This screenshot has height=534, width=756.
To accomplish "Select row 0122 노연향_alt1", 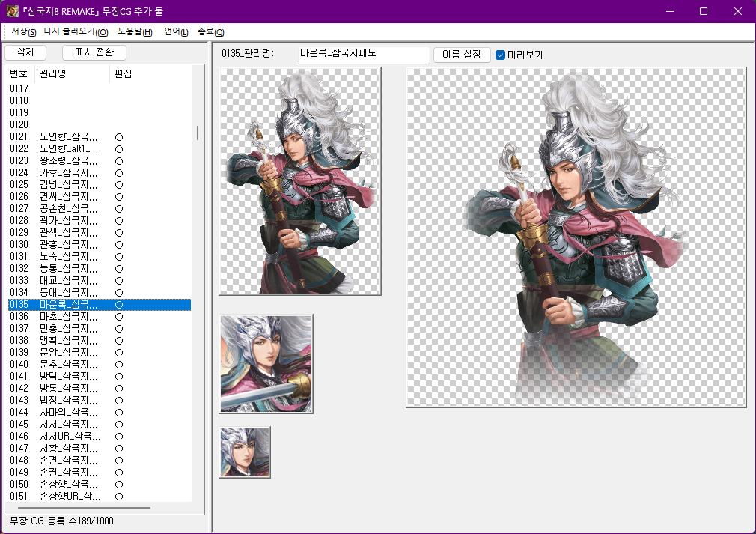I will pyautogui.click(x=100, y=148).
